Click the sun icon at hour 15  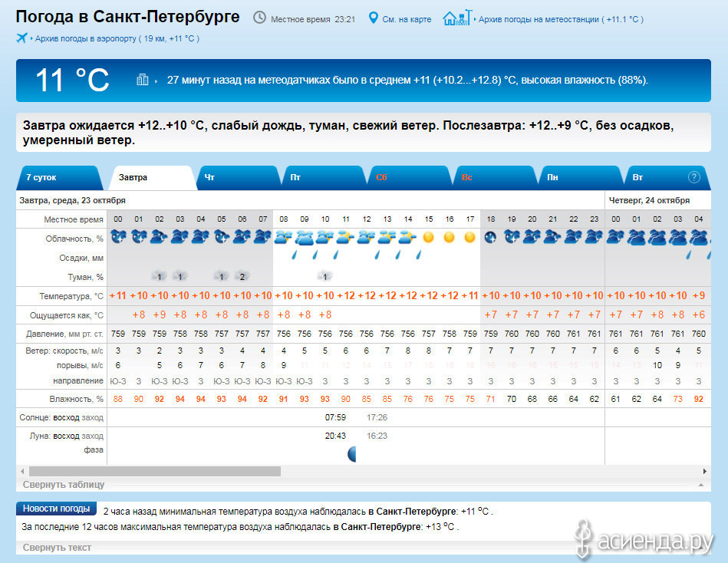429,238
